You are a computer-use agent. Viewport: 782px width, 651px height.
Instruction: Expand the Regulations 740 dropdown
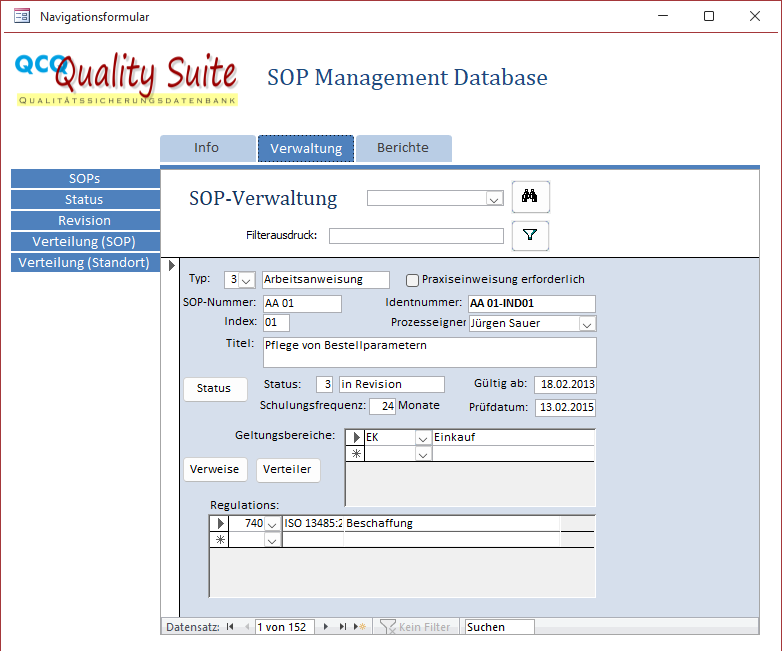(272, 524)
